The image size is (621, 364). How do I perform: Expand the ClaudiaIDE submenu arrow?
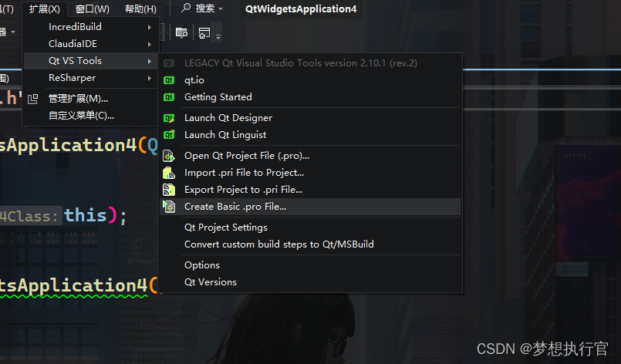[150, 44]
